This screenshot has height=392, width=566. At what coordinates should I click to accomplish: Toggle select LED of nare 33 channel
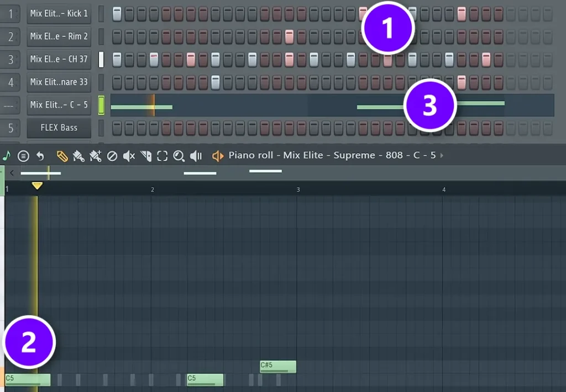pos(101,82)
